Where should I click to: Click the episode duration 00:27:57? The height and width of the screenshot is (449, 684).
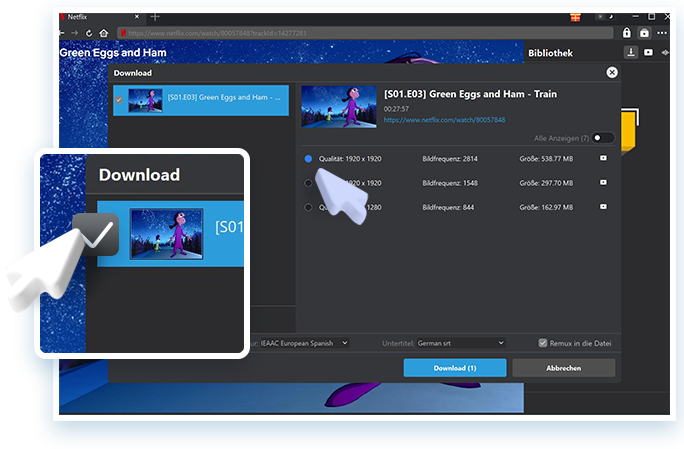(396, 109)
